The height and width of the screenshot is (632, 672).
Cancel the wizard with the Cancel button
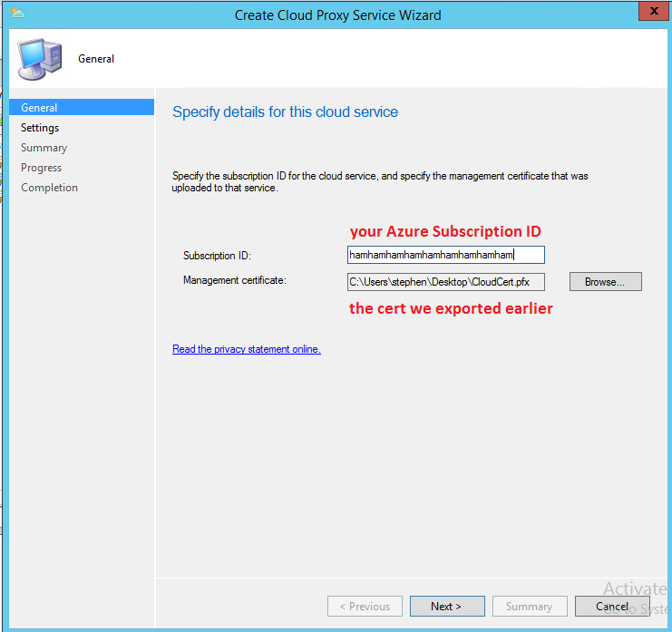[611, 607]
